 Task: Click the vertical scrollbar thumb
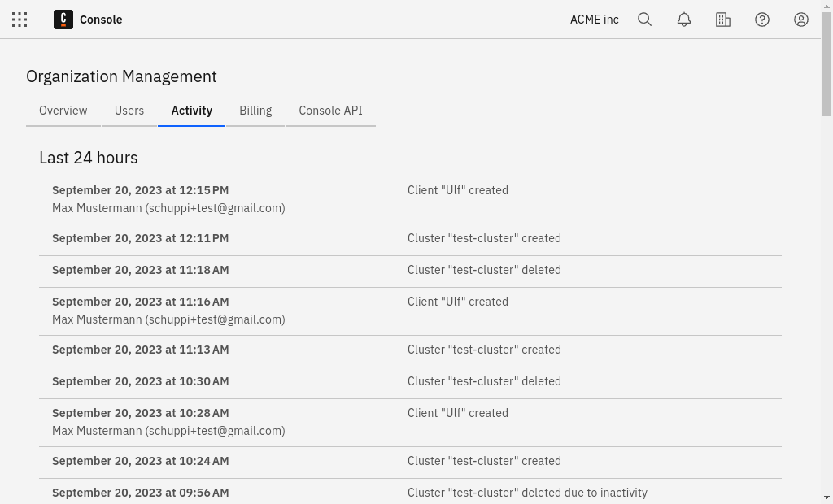[826, 65]
